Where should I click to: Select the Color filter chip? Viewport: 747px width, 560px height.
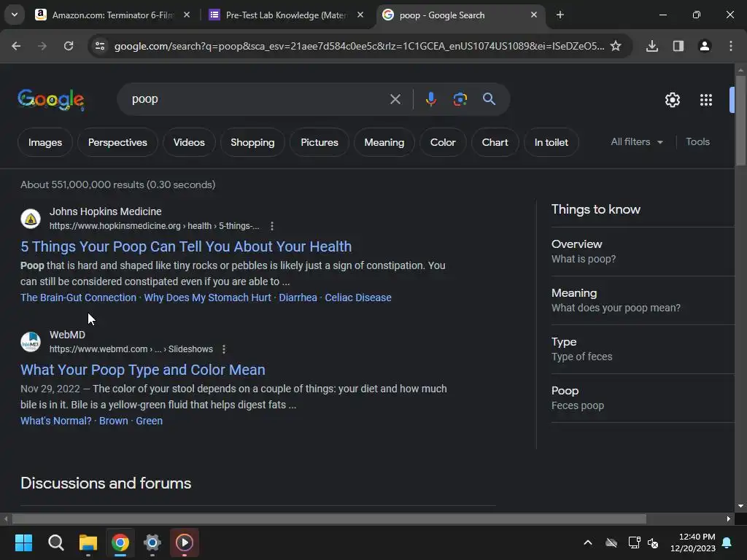coord(443,142)
